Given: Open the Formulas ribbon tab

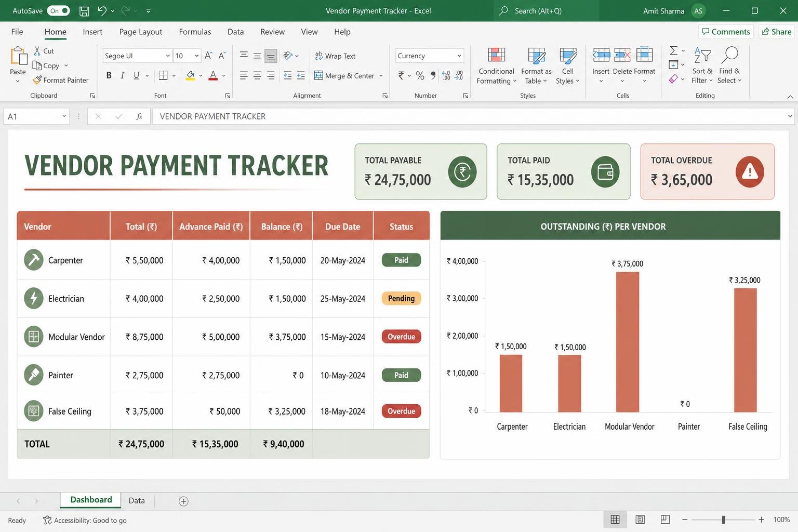Looking at the screenshot, I should point(195,32).
